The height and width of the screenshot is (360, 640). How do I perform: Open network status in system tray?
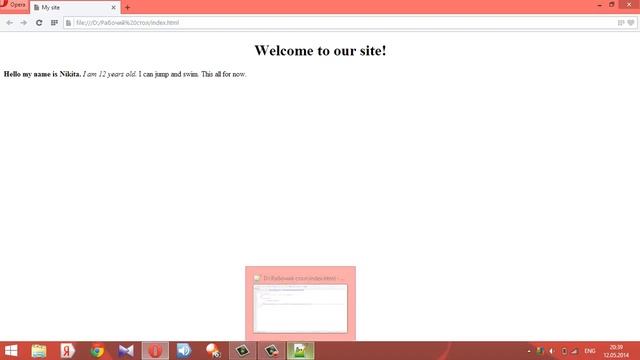click(575, 351)
